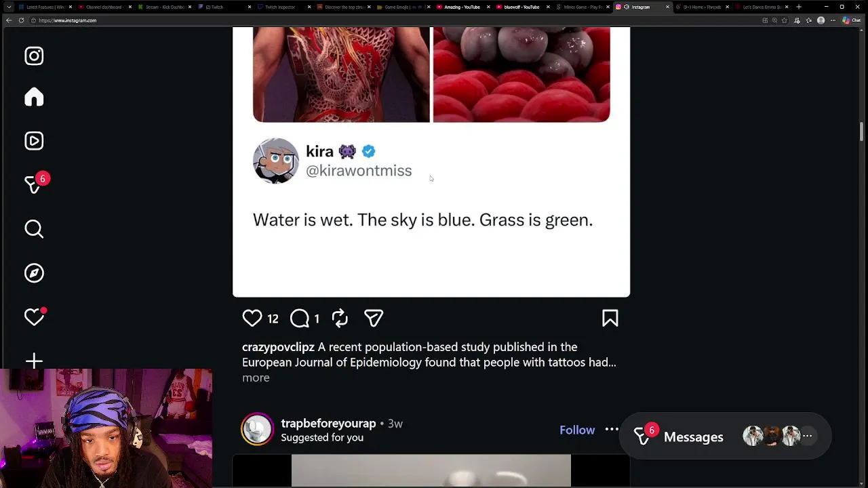Image resolution: width=868 pixels, height=488 pixels.
Task: Like the crazypovclipz post
Action: click(x=252, y=318)
